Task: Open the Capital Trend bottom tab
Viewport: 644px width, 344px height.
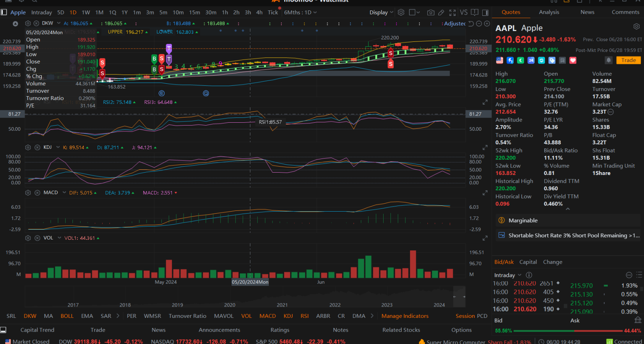Action: [37, 330]
